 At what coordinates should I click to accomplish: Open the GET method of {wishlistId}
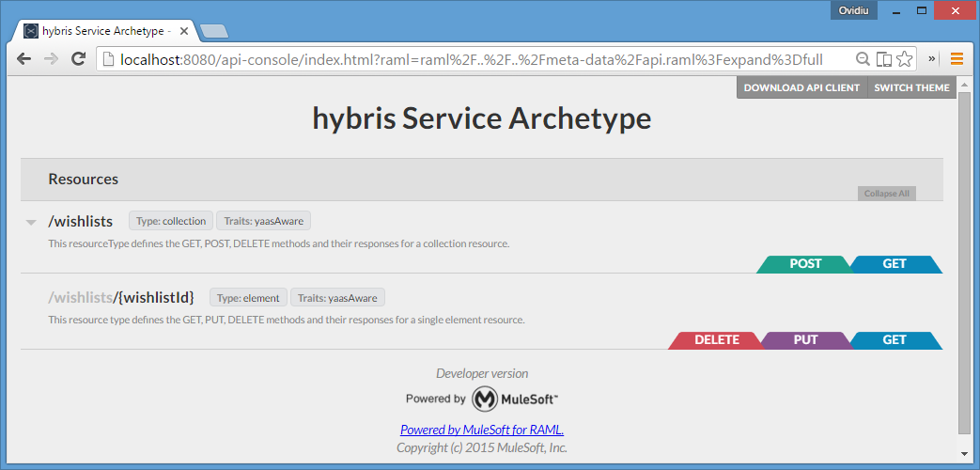(x=894, y=340)
